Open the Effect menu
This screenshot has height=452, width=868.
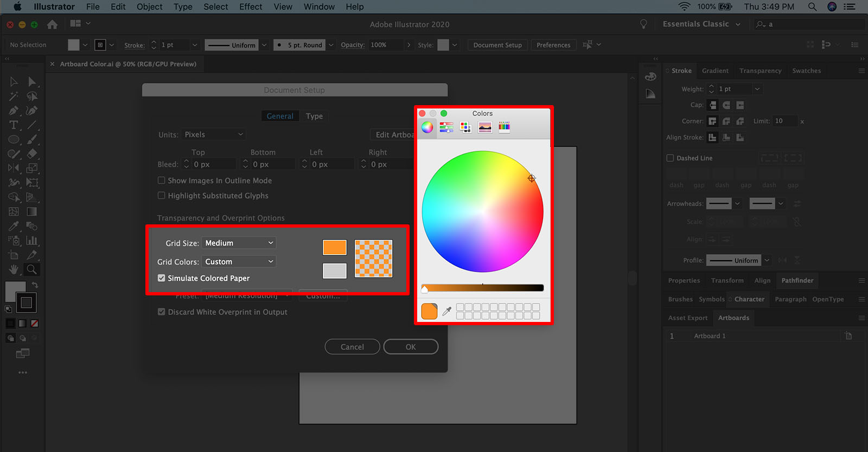tap(251, 7)
